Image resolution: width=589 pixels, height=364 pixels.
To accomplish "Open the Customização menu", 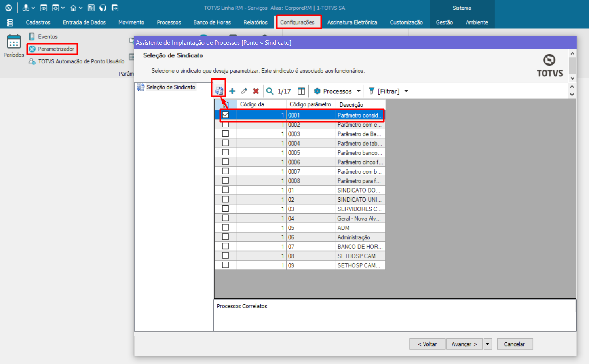I will click(407, 23).
